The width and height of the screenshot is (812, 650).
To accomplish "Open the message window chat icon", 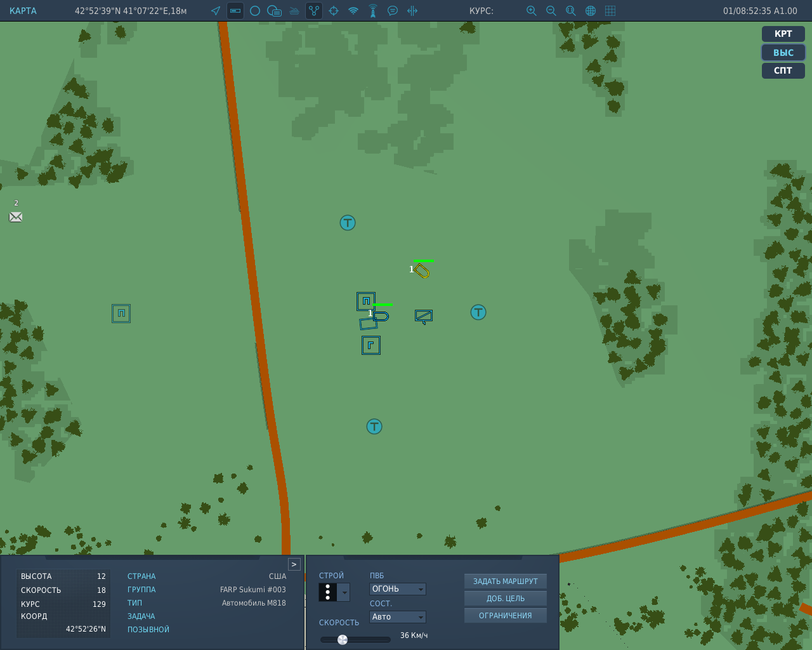I will coord(275,11).
